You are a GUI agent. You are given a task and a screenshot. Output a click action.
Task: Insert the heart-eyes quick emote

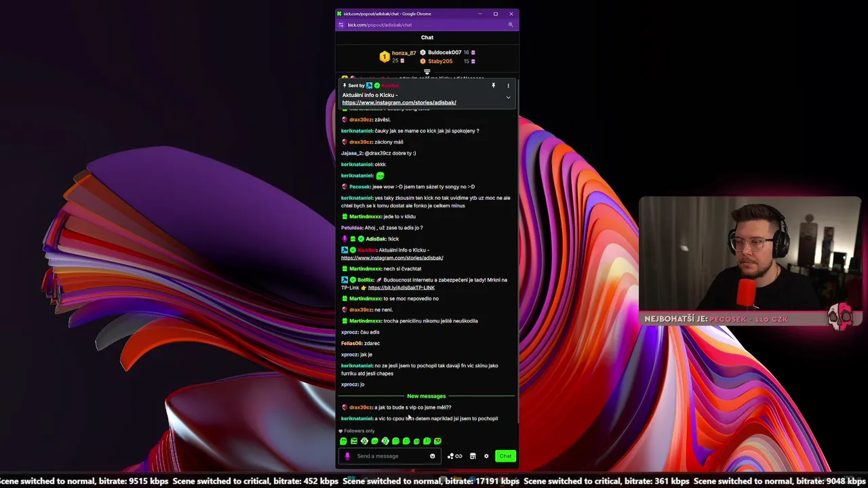437,441
